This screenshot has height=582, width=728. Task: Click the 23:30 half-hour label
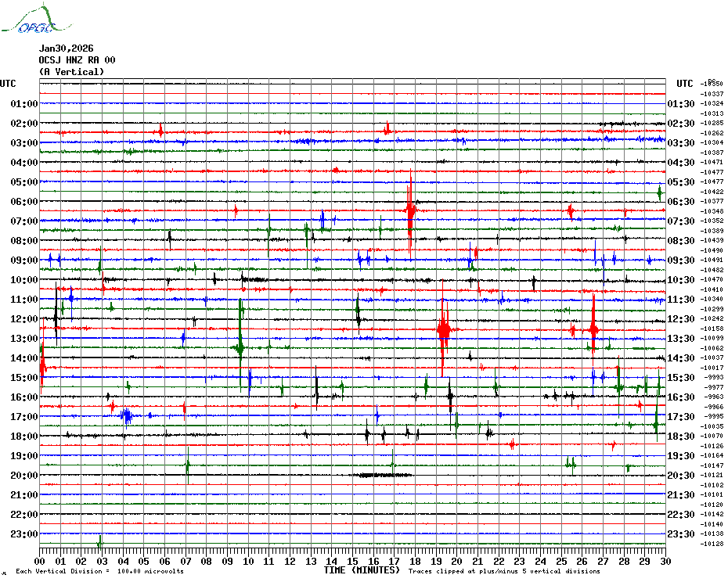(681, 533)
